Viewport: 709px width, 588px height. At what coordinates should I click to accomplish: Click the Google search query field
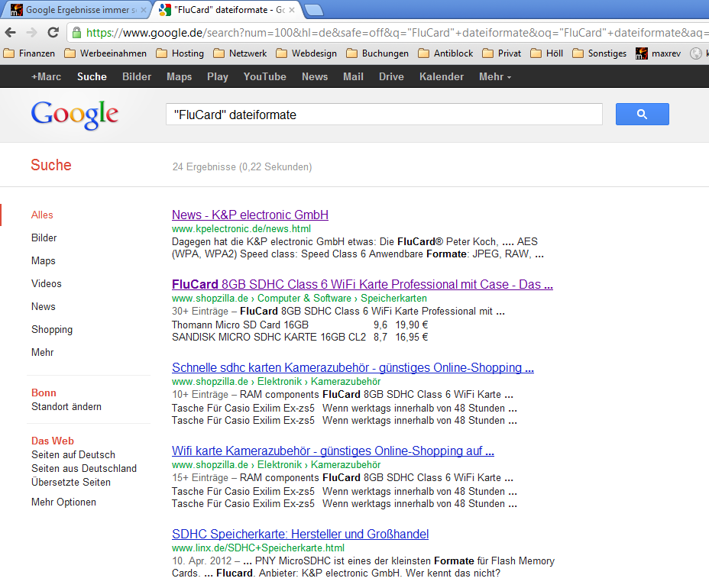click(x=384, y=115)
